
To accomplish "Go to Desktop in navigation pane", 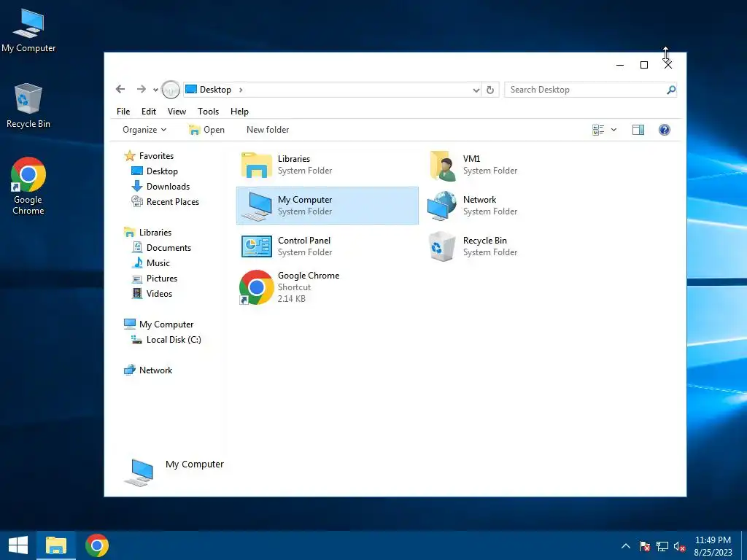I will pos(162,171).
